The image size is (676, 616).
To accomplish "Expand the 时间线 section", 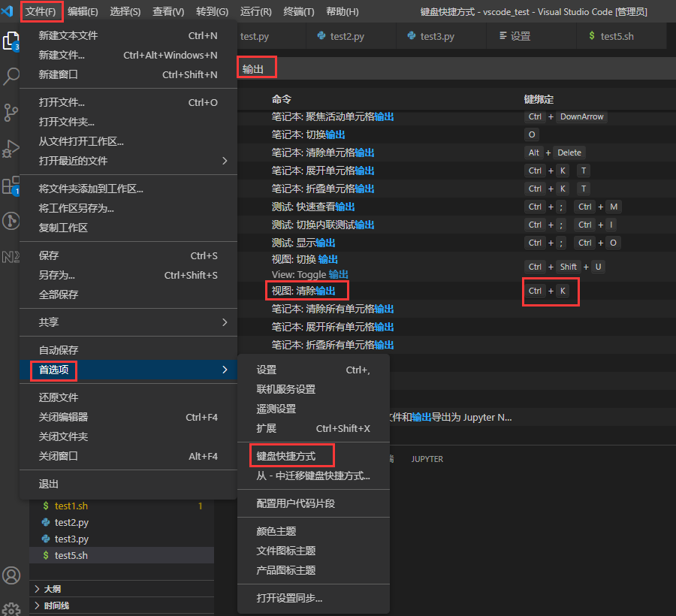I will [122, 605].
